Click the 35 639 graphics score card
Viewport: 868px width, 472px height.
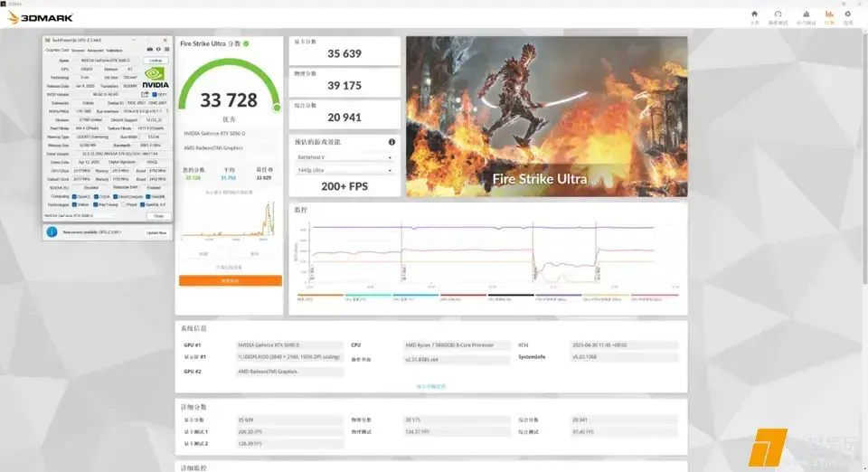(344, 51)
